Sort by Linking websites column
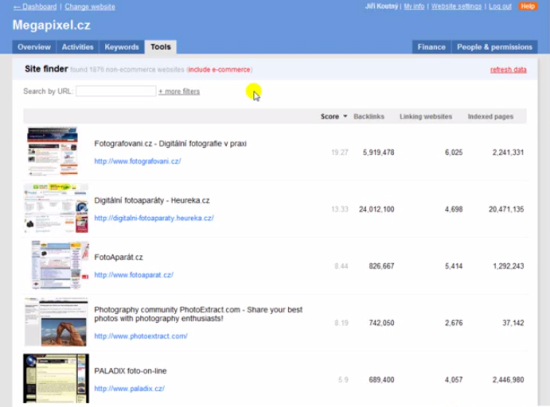 426,116
